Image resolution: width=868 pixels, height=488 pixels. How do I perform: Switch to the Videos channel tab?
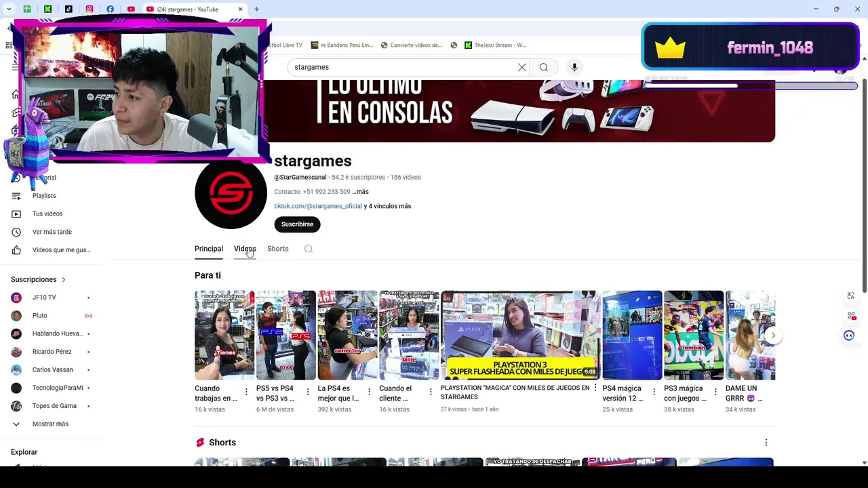pos(245,249)
